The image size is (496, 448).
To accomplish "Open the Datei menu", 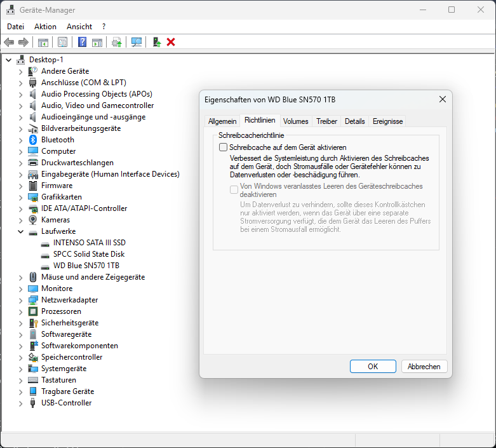I will click(15, 27).
